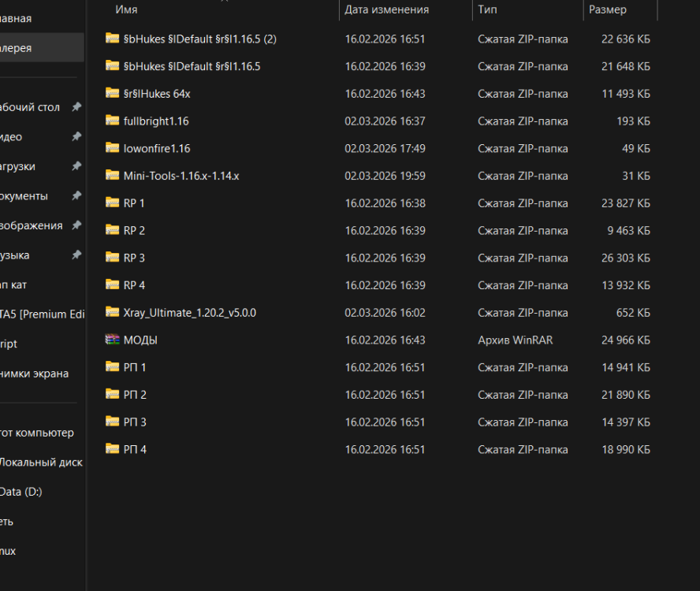Select Data (D:) drive in sidebar
This screenshot has width=700, height=591.
[21, 492]
